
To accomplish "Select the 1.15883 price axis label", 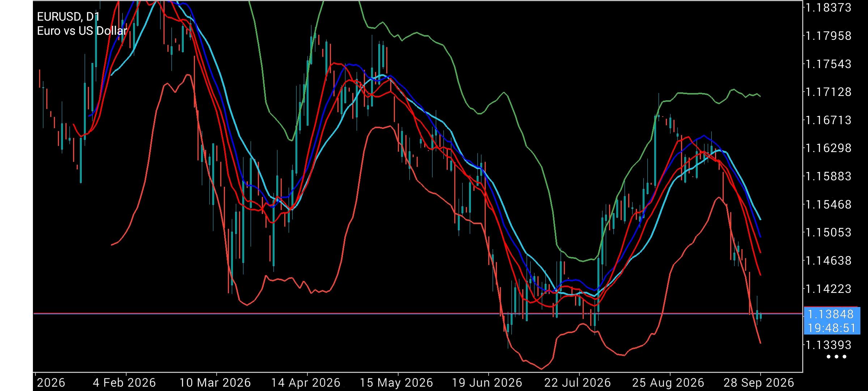I will [x=828, y=176].
